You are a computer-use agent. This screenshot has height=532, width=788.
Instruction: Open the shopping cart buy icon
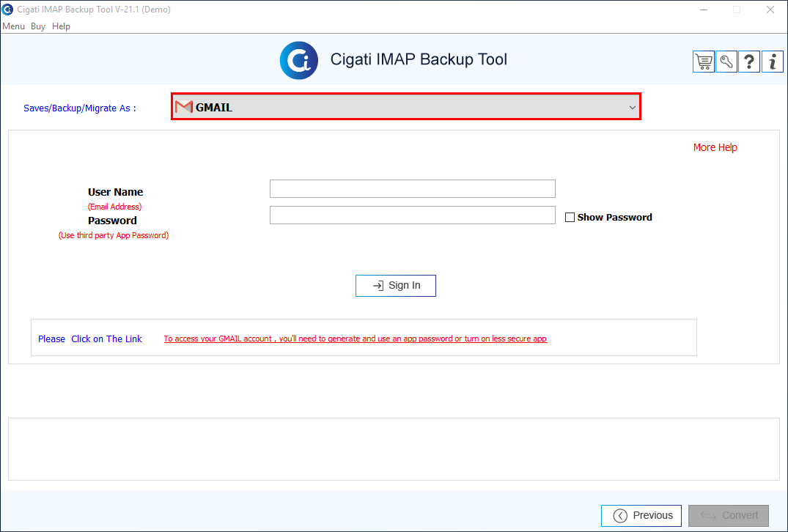click(x=704, y=62)
